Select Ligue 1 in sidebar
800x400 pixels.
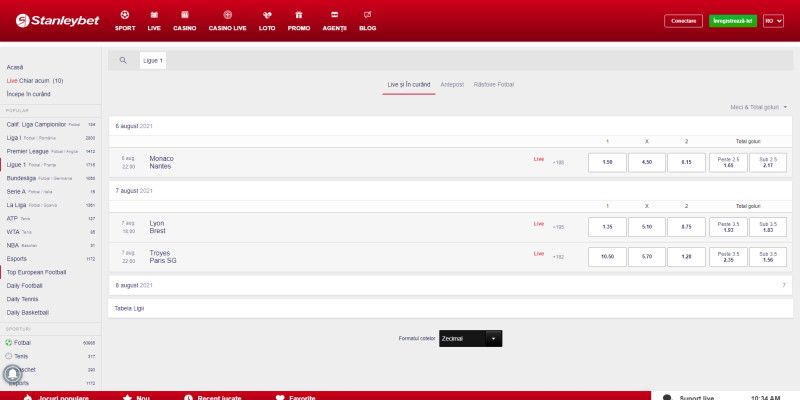click(x=51, y=165)
